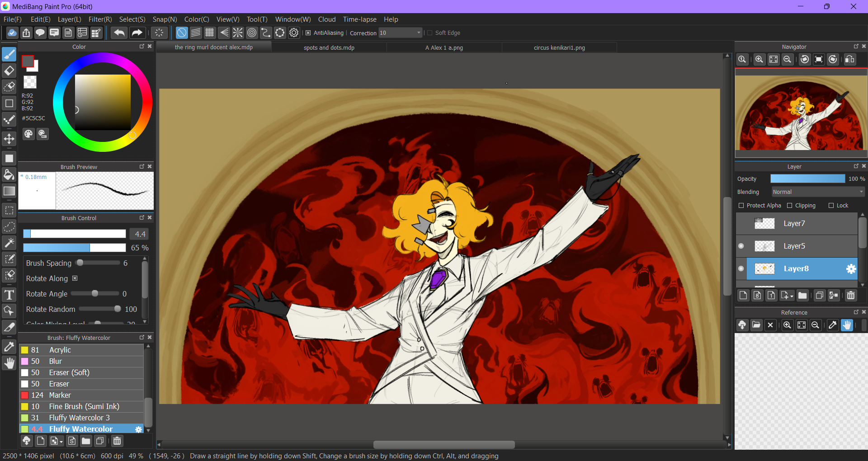Viewport: 868px width, 461px height.
Task: Open the add layer dropdown arrow
Action: click(x=792, y=296)
